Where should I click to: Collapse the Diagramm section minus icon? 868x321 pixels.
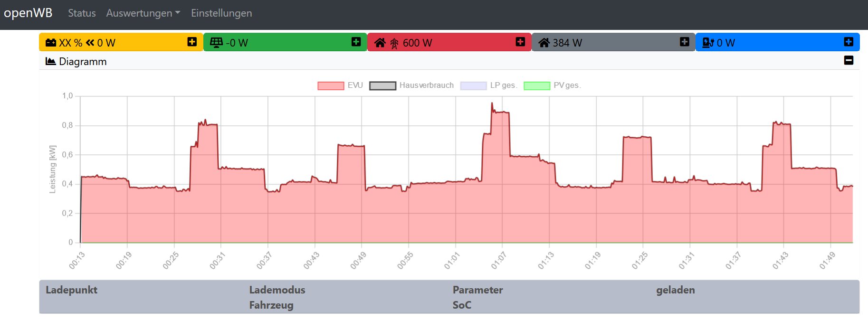pyautogui.click(x=849, y=60)
